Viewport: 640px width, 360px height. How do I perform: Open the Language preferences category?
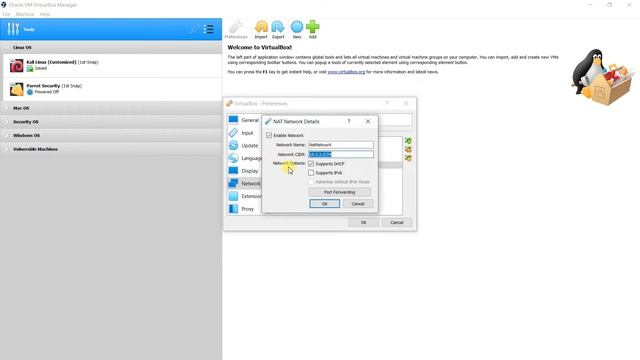(244, 158)
